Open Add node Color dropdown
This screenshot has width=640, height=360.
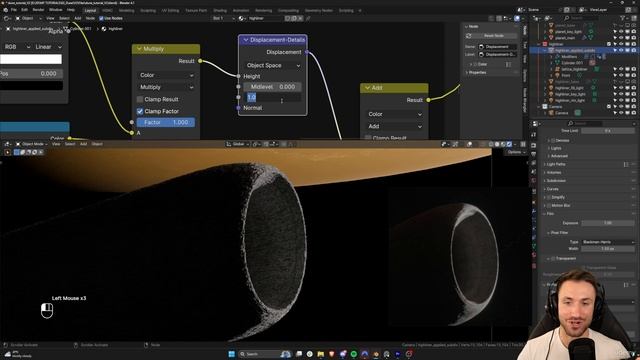click(394, 114)
